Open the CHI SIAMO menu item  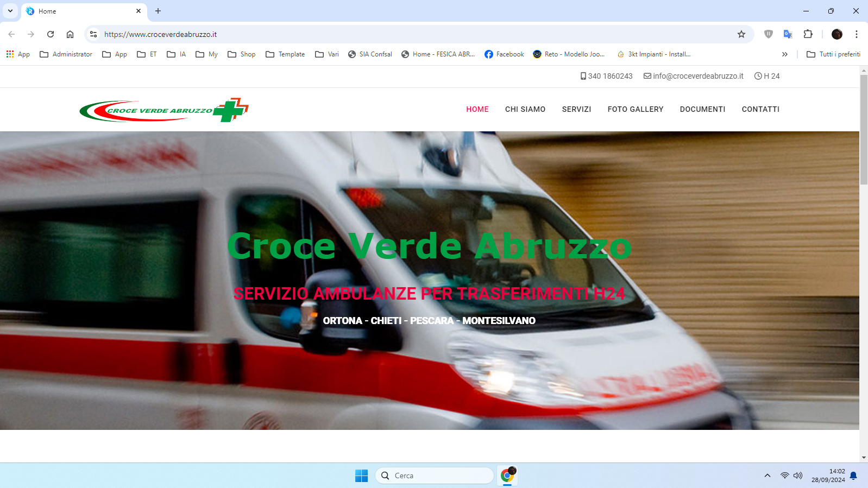(x=525, y=109)
